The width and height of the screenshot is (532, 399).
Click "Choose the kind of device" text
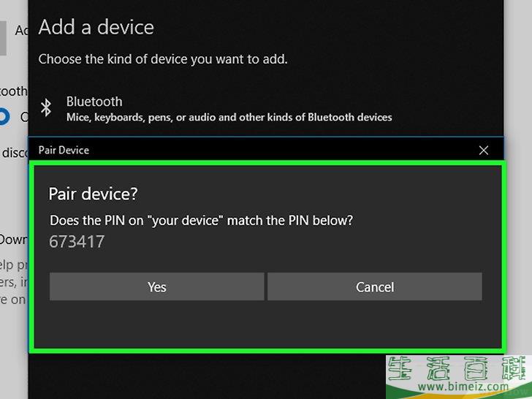coord(163,59)
